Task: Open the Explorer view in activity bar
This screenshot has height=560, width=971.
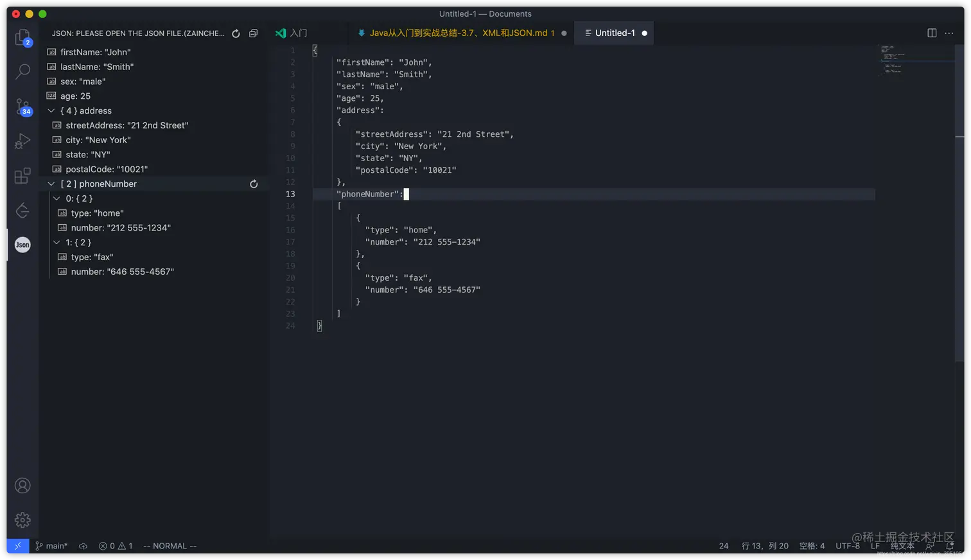Action: pos(22,38)
